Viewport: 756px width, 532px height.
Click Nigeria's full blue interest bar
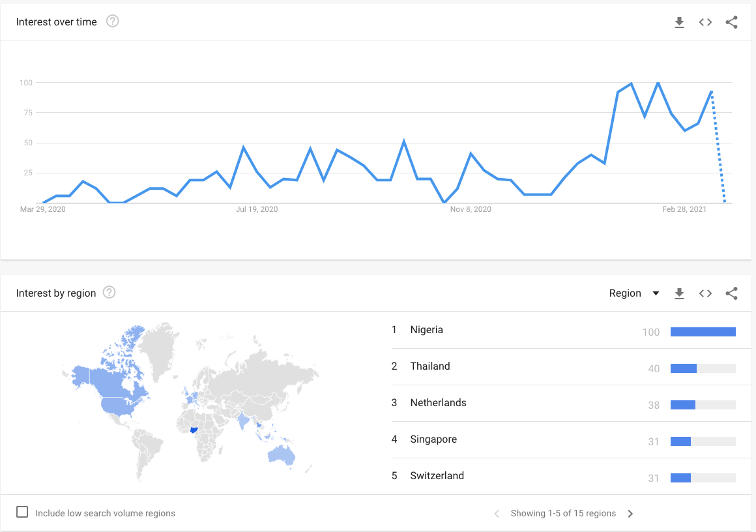(x=703, y=332)
